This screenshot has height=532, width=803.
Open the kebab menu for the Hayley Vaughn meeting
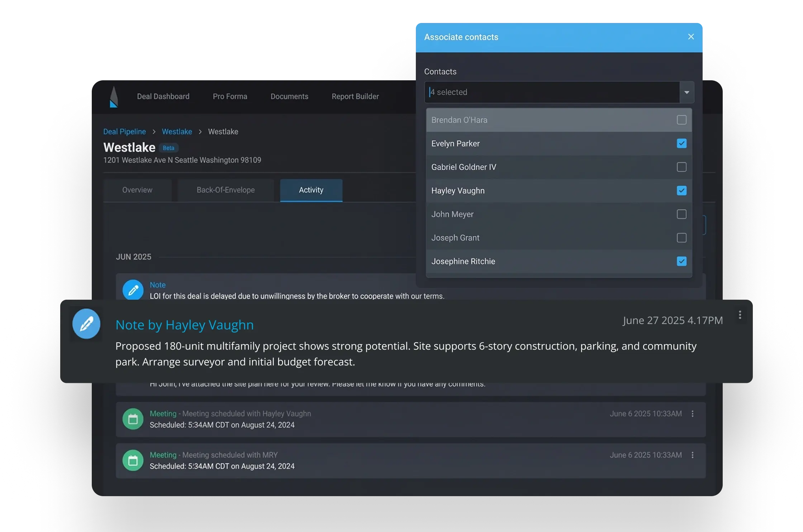click(693, 414)
